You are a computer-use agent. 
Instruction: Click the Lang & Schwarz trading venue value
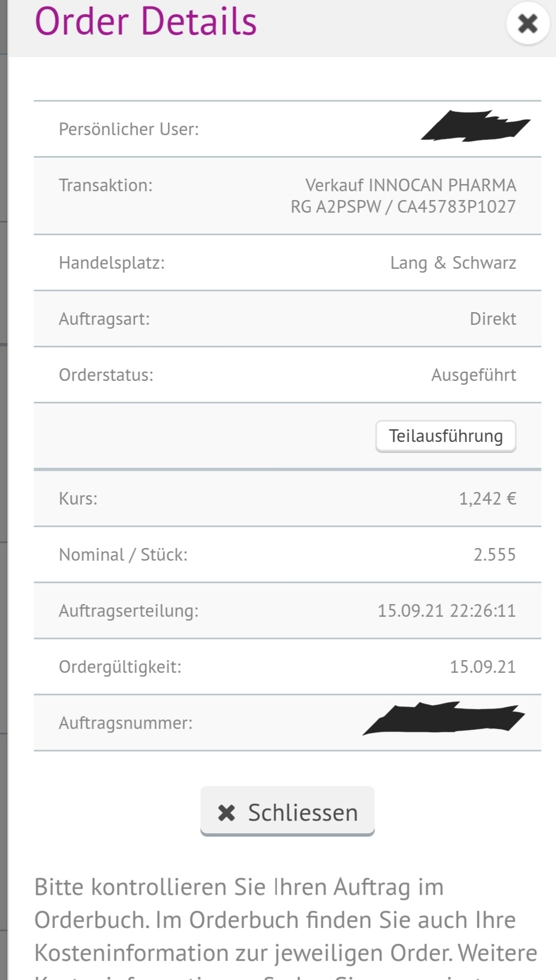pyautogui.click(x=453, y=263)
